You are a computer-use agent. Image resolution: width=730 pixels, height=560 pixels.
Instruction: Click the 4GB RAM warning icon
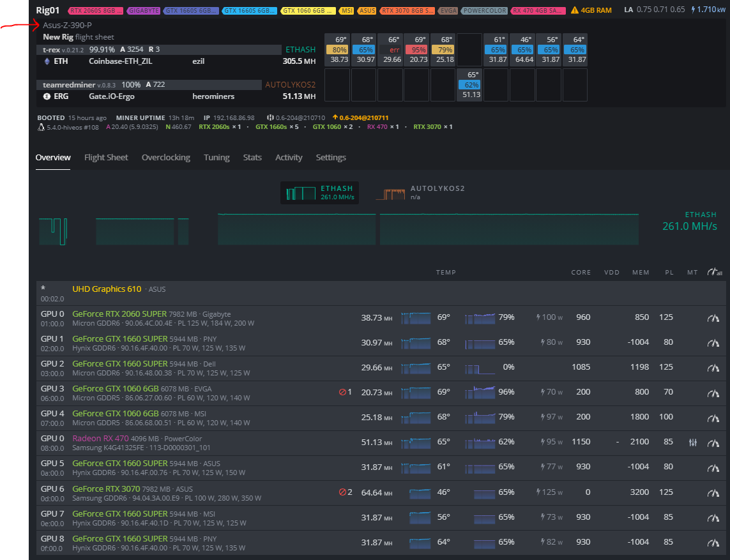coord(574,11)
